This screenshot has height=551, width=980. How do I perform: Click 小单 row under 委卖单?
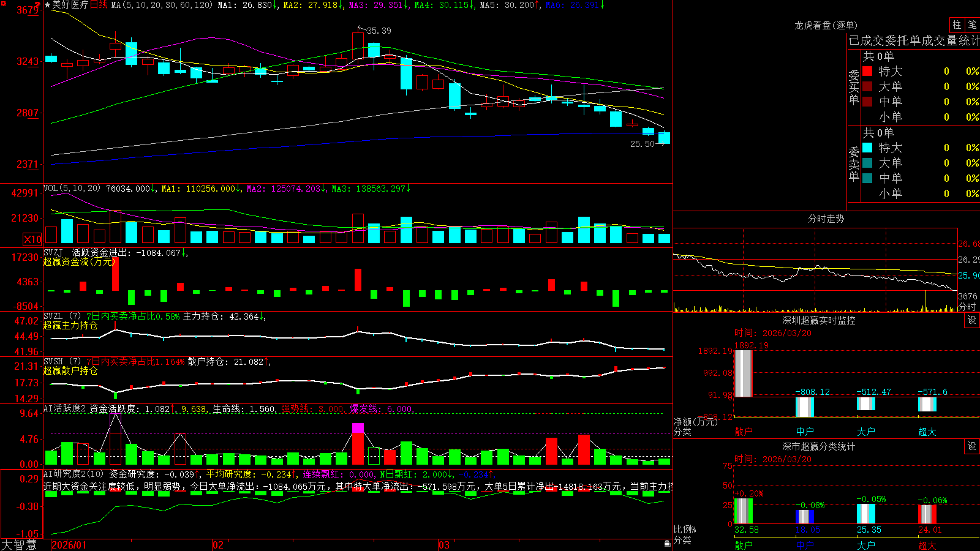(x=920, y=193)
